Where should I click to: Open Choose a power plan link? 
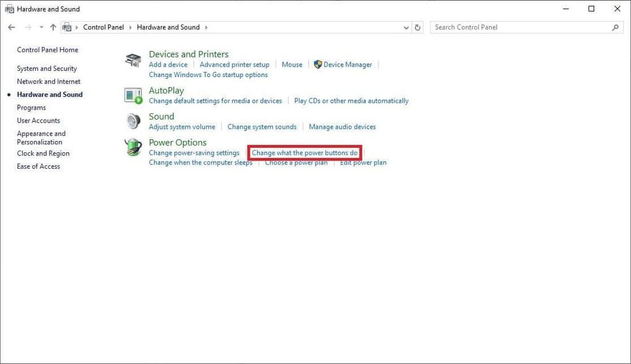click(x=296, y=163)
